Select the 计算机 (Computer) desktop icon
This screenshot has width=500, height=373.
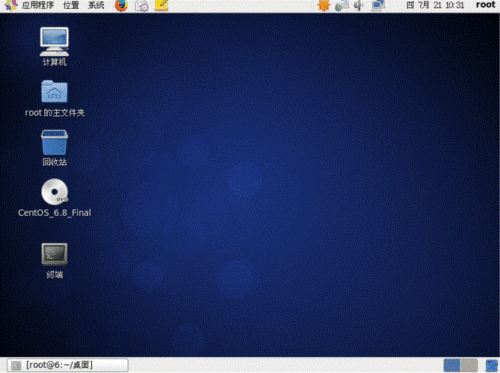(x=54, y=47)
